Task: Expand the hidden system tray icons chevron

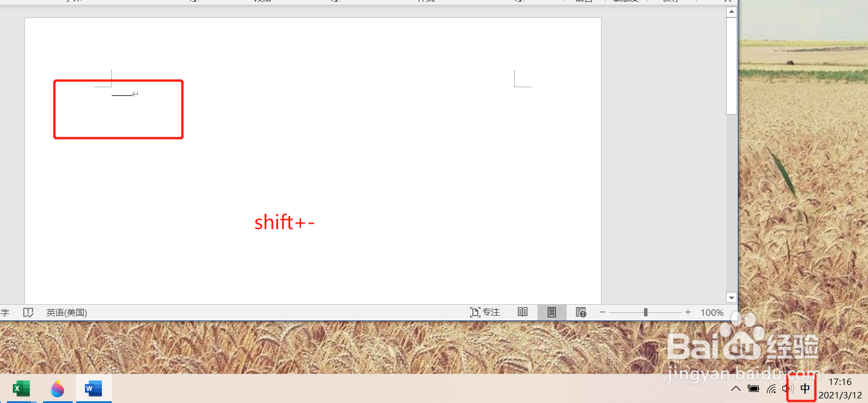Action: click(736, 388)
